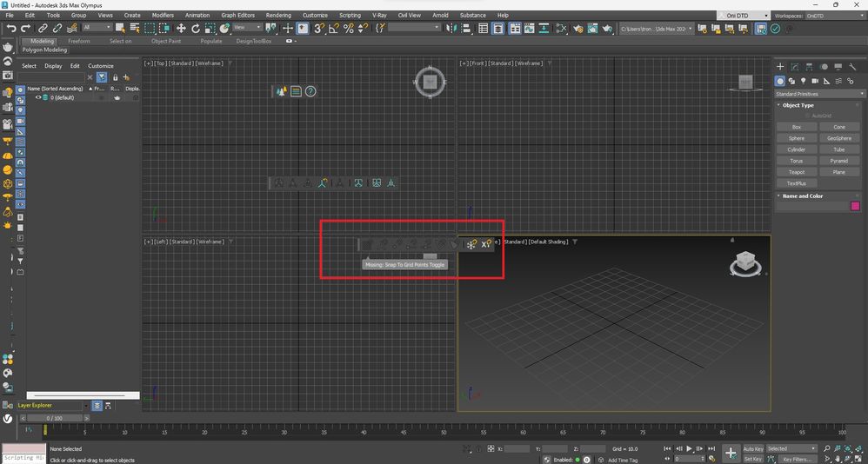Toggle visibility of layer 0 (default)

tap(38, 97)
